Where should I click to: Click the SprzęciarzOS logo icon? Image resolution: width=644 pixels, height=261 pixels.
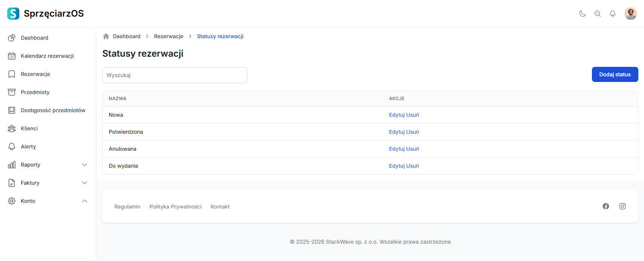click(13, 14)
